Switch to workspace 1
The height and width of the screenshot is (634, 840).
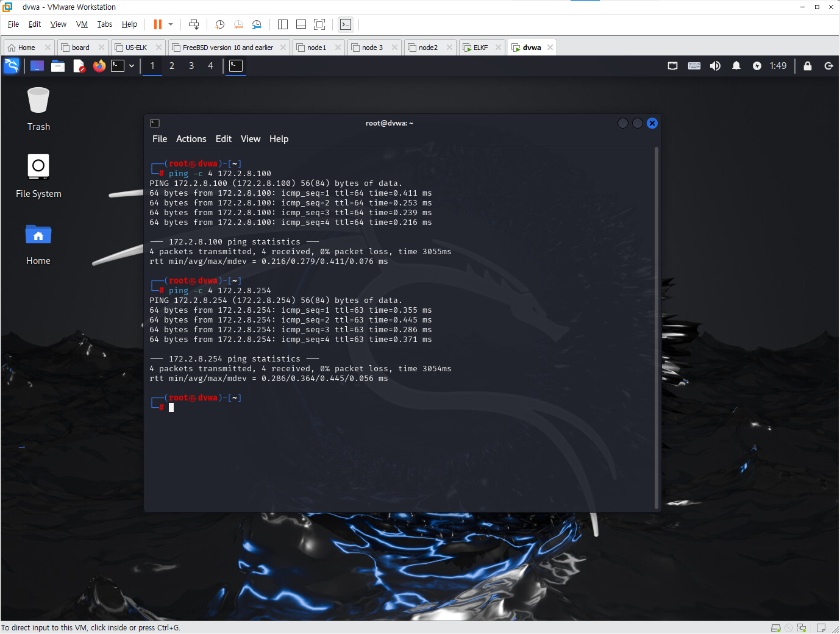pos(152,66)
